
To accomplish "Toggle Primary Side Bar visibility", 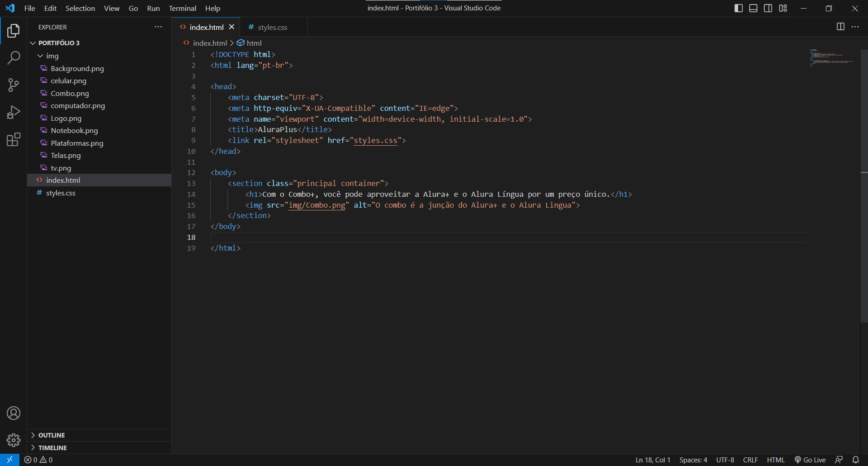I will pos(739,8).
